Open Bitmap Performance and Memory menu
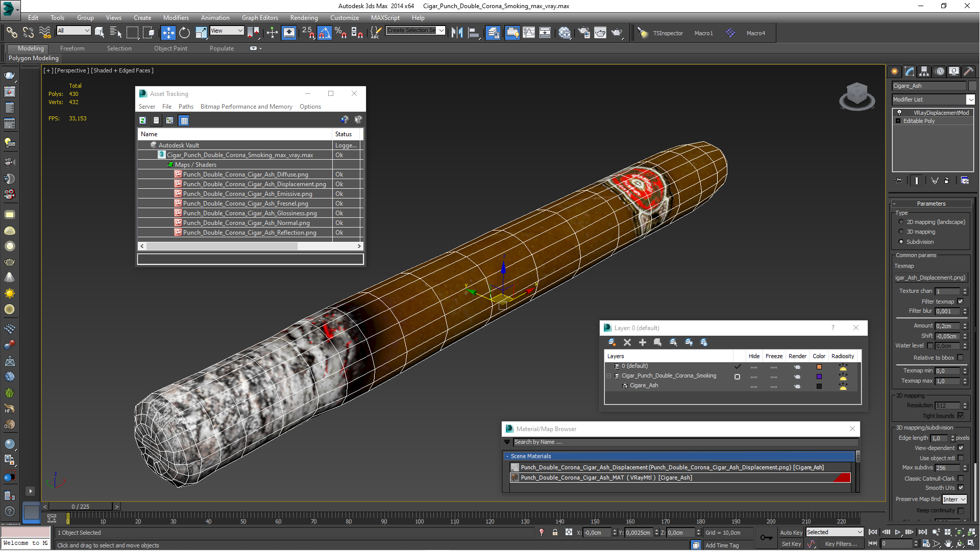This screenshot has width=980, height=551. [246, 107]
